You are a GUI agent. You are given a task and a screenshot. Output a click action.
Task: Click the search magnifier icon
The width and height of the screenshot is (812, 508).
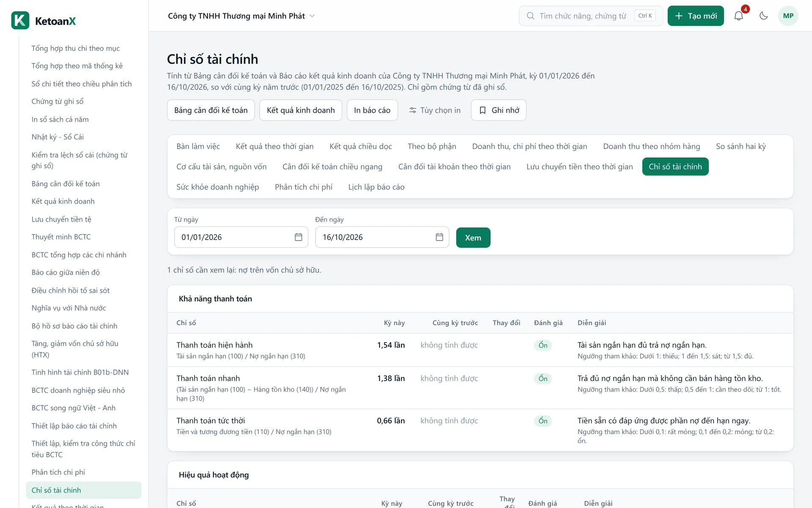click(530, 16)
